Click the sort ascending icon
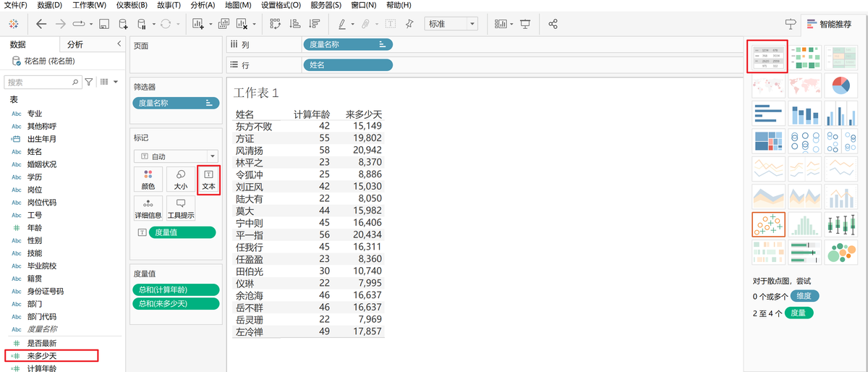This screenshot has height=372, width=868. pos(295,24)
